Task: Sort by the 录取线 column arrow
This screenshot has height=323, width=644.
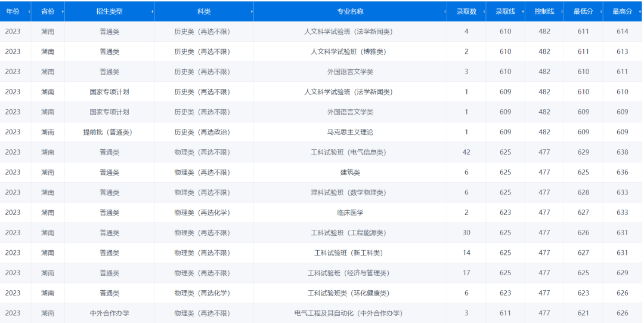Action: point(523,12)
